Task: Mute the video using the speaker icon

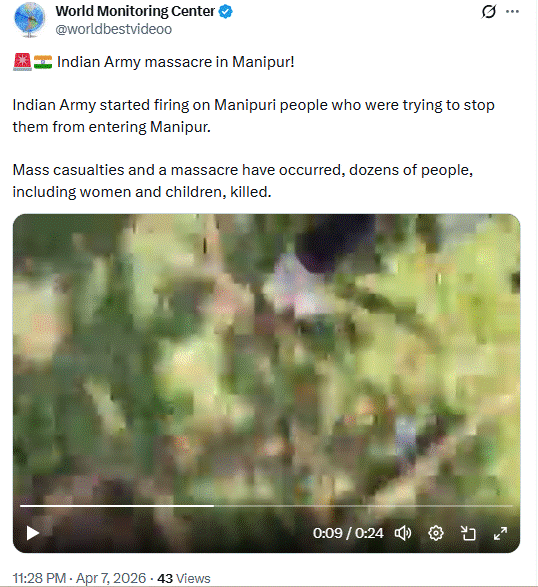Action: (x=403, y=533)
